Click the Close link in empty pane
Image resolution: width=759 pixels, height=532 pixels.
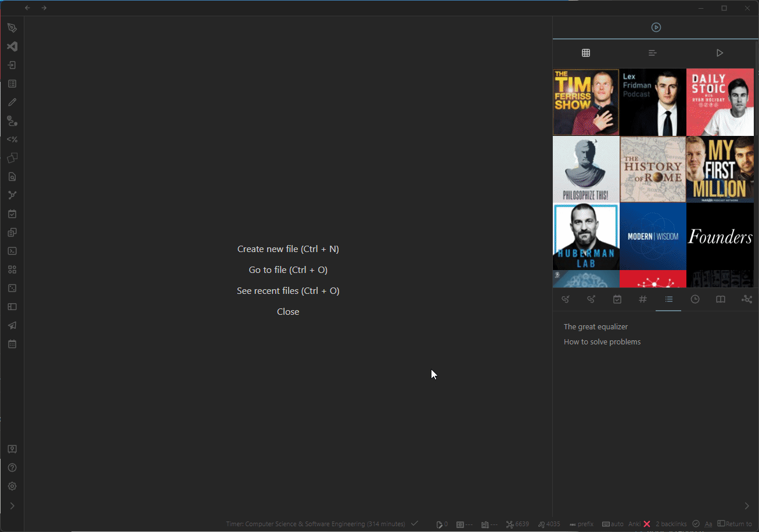288,311
